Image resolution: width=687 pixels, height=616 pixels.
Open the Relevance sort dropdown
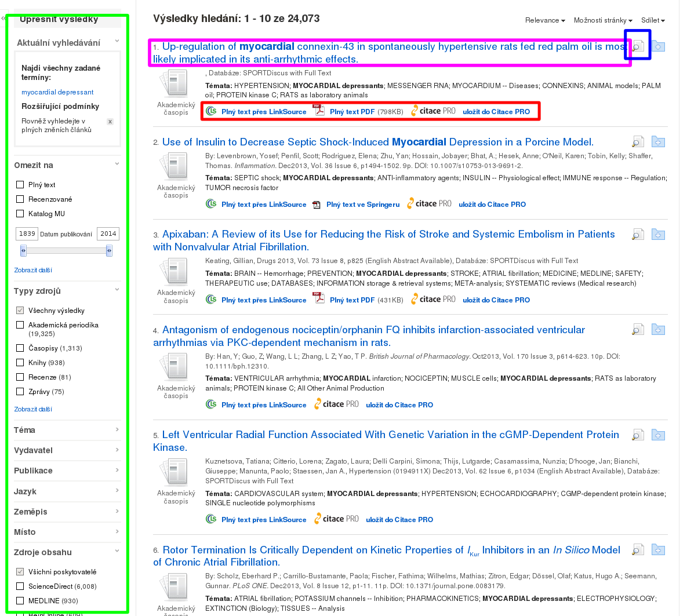(545, 20)
